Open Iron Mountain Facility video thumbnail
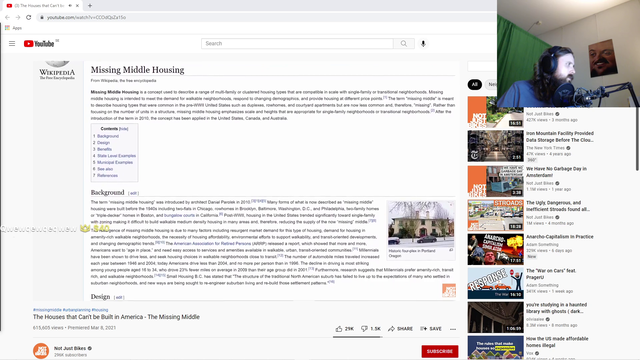Screen dimensions: 640x360 [x=496, y=146]
